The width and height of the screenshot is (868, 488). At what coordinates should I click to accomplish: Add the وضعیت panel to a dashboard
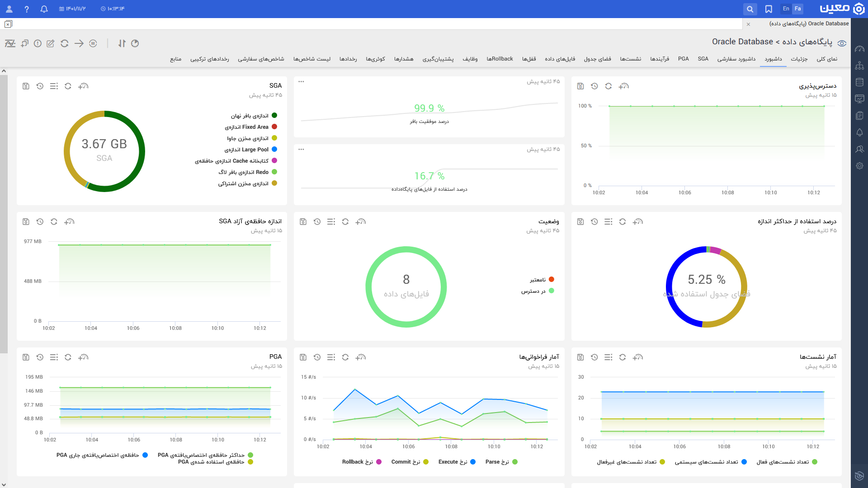click(360, 221)
